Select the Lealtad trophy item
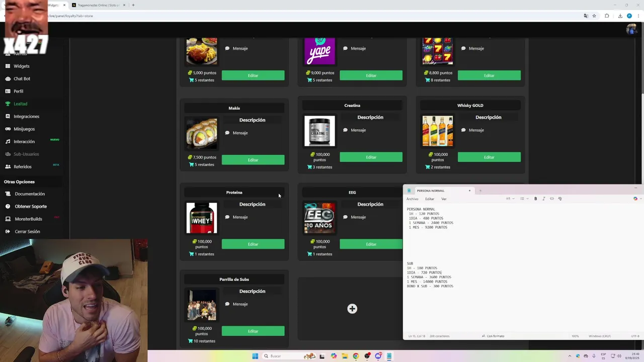 [x=20, y=104]
